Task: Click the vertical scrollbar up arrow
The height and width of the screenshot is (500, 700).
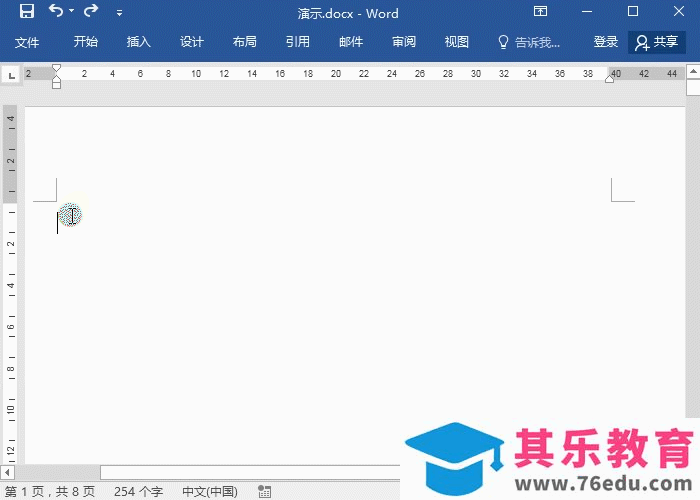Action: click(x=693, y=71)
